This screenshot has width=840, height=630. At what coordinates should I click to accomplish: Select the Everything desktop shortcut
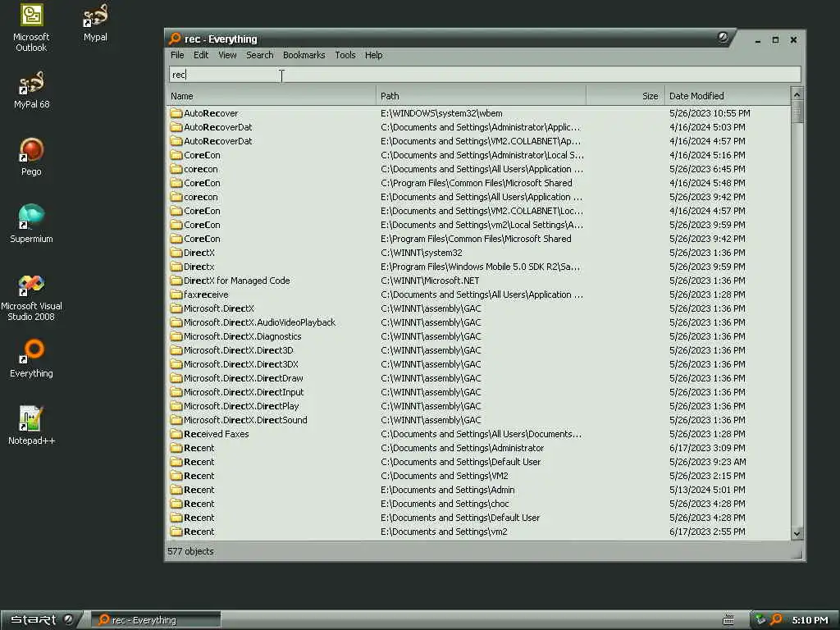coord(31,359)
